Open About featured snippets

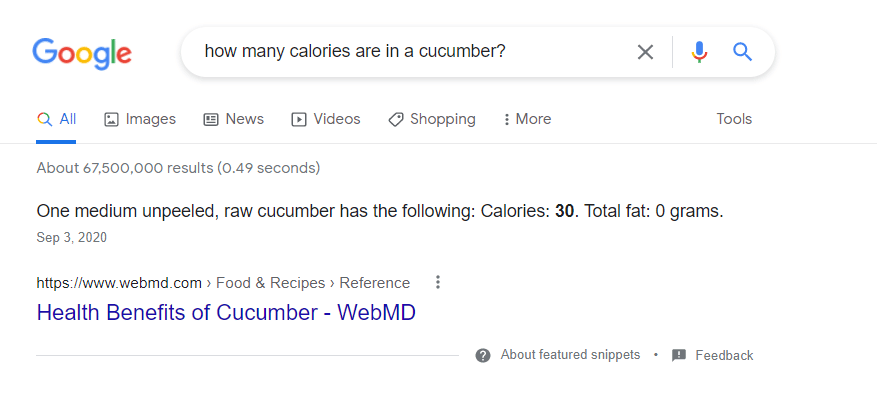click(x=570, y=355)
